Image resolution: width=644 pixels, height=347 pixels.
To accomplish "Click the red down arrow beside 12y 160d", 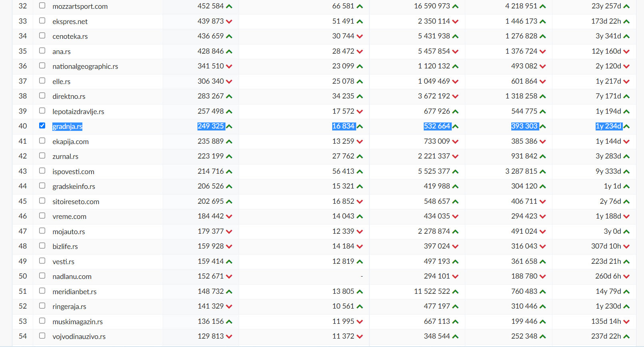I will [x=626, y=52].
